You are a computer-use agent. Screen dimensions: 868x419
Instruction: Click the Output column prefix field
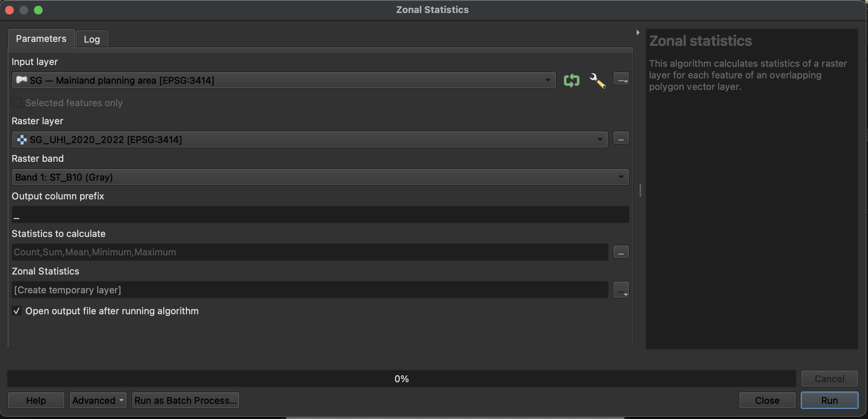pyautogui.click(x=320, y=215)
